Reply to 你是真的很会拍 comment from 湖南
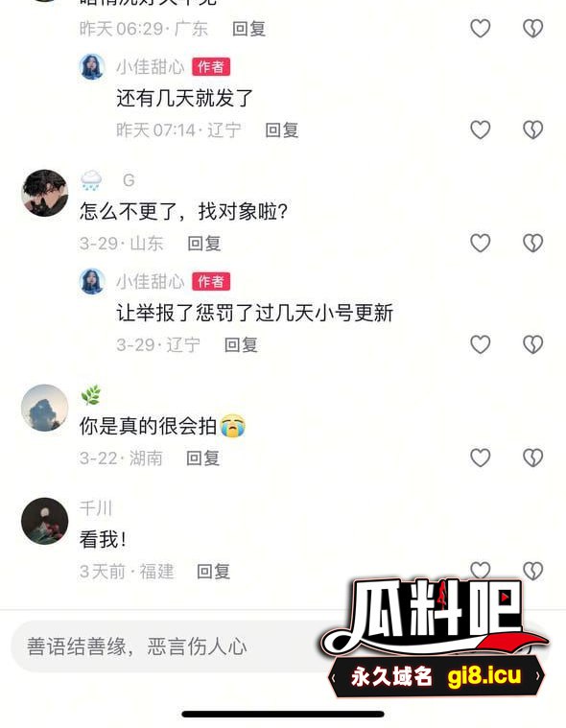Viewport: 566px width, 728px height. tap(203, 458)
